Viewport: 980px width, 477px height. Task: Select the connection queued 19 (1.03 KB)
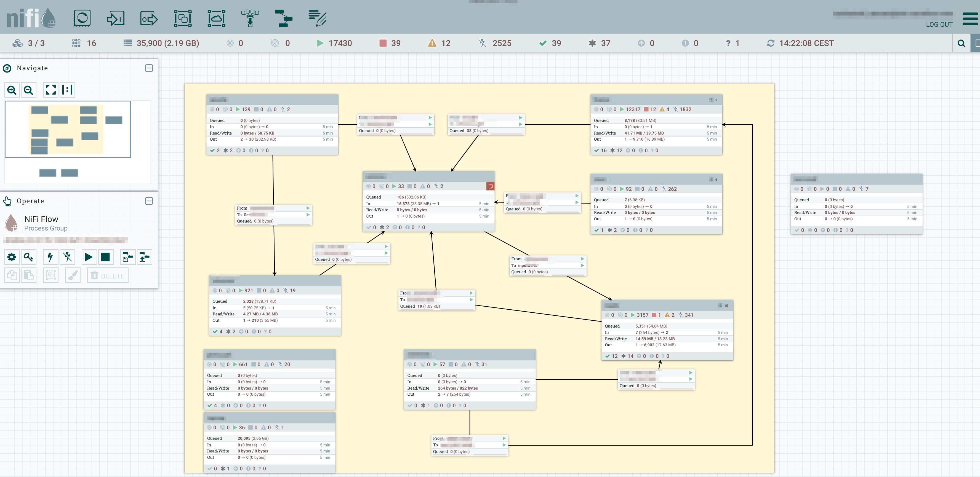437,300
